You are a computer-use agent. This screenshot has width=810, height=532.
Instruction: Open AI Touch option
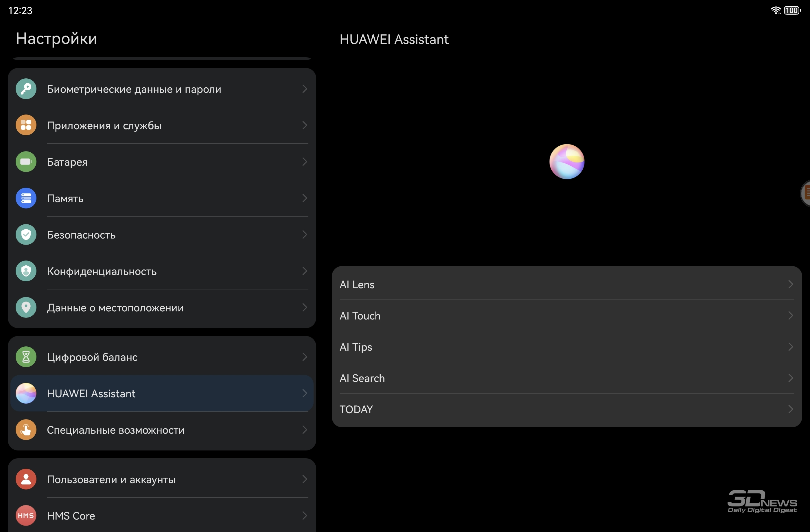(x=567, y=315)
